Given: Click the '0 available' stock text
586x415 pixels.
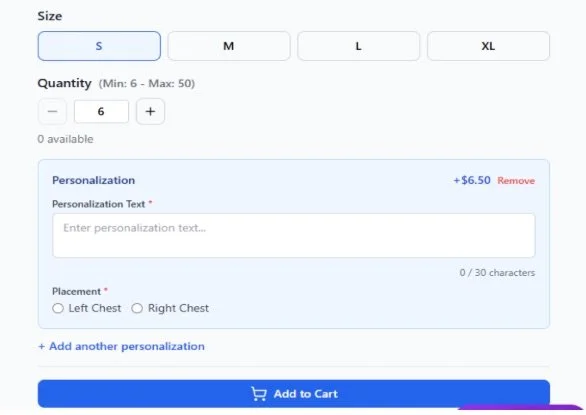Looking at the screenshot, I should 65,139.
